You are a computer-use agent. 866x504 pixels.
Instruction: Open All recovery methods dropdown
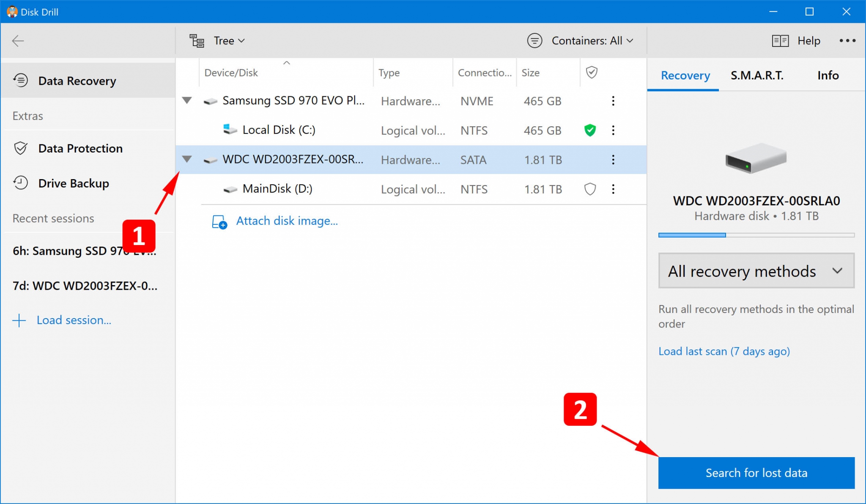(756, 271)
